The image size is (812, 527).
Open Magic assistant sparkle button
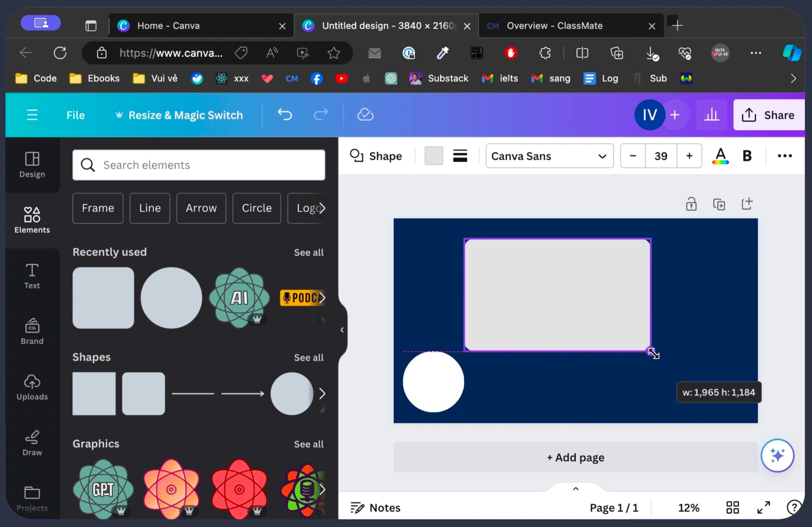(x=777, y=456)
